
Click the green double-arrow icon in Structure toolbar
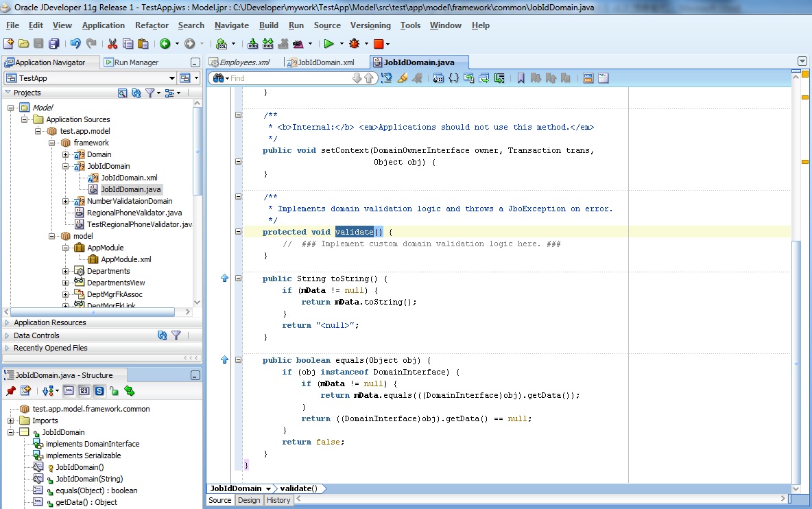click(130, 391)
